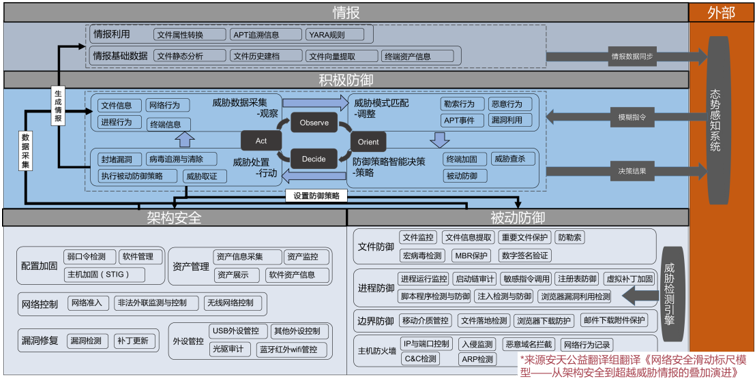756x383 pixels.
Task: Select the Orient node in the loop
Action: coord(368,142)
